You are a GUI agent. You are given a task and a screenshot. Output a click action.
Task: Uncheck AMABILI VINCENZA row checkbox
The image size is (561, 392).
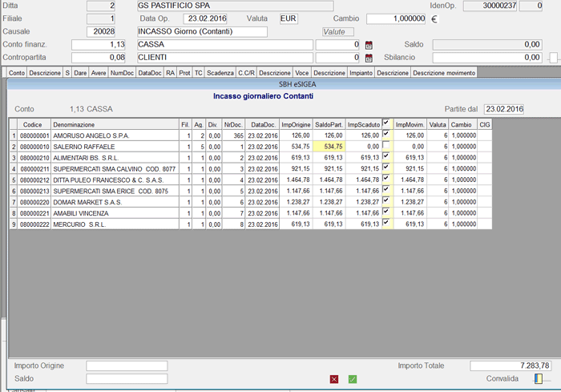(x=386, y=212)
